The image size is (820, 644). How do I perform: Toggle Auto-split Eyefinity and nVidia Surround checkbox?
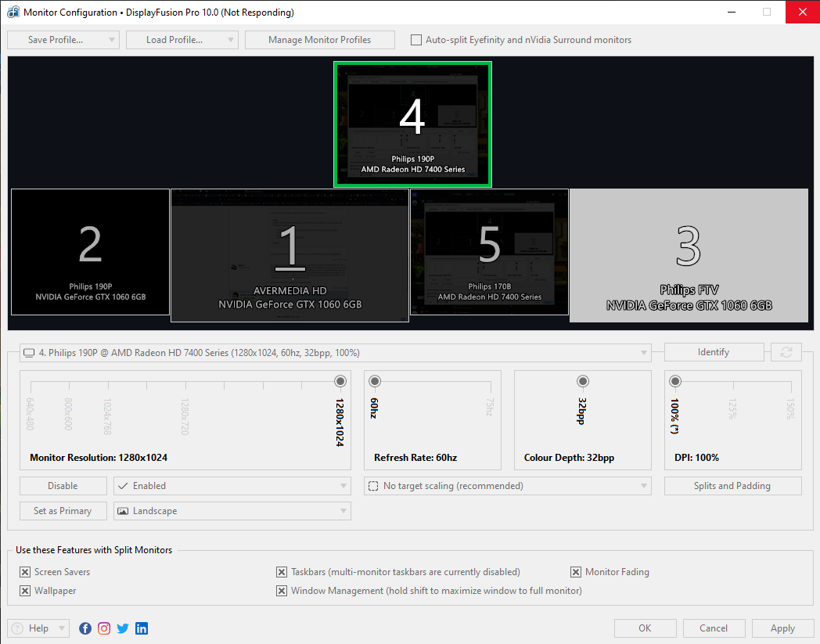pos(416,40)
